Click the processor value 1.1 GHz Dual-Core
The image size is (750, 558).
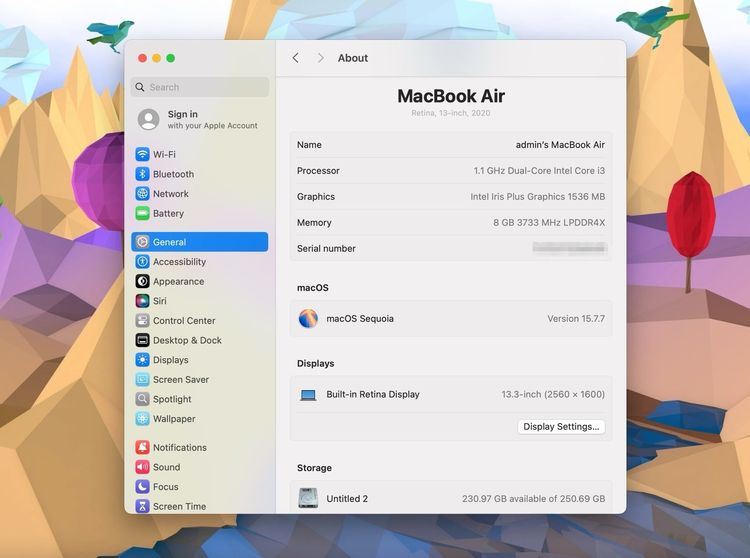coord(539,171)
